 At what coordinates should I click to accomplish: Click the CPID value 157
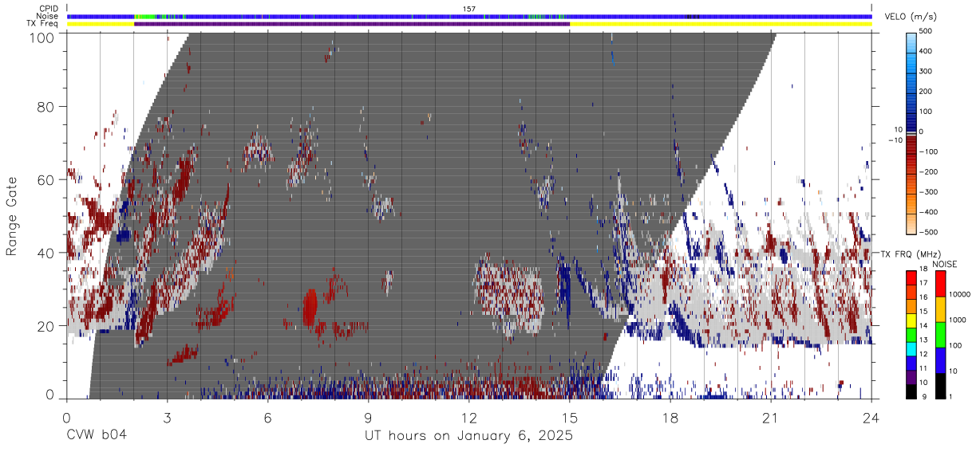(x=469, y=9)
